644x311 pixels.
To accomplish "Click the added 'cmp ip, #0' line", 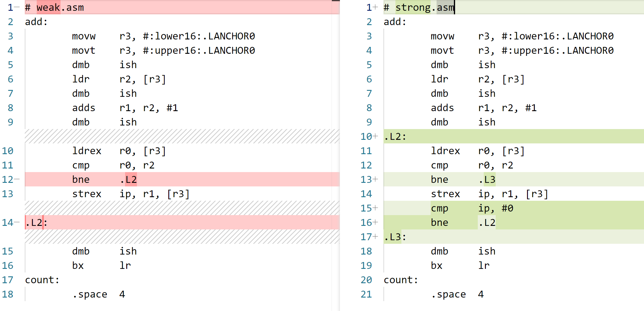I will click(x=514, y=208).
